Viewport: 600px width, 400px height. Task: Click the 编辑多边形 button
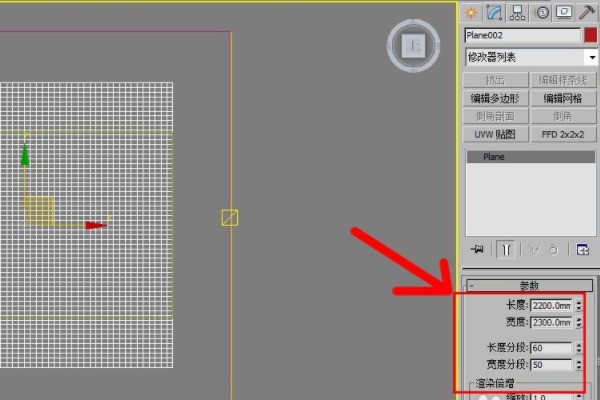[496, 98]
